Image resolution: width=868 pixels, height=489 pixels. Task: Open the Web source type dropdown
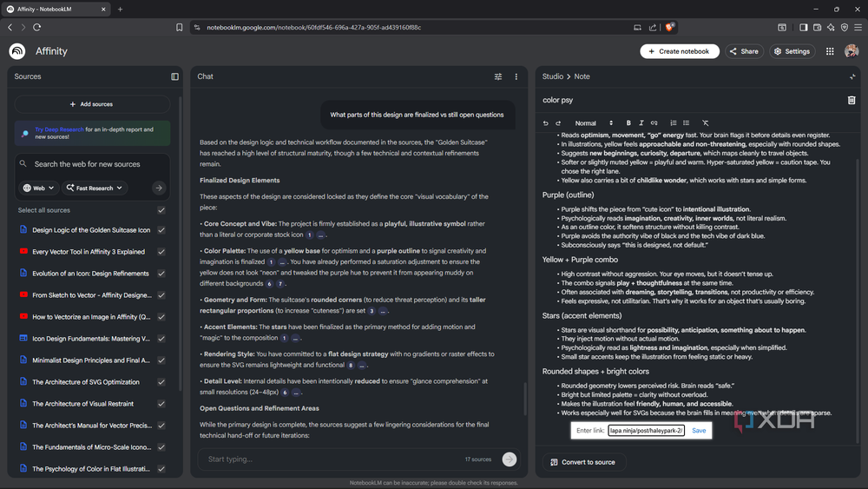pyautogui.click(x=39, y=188)
